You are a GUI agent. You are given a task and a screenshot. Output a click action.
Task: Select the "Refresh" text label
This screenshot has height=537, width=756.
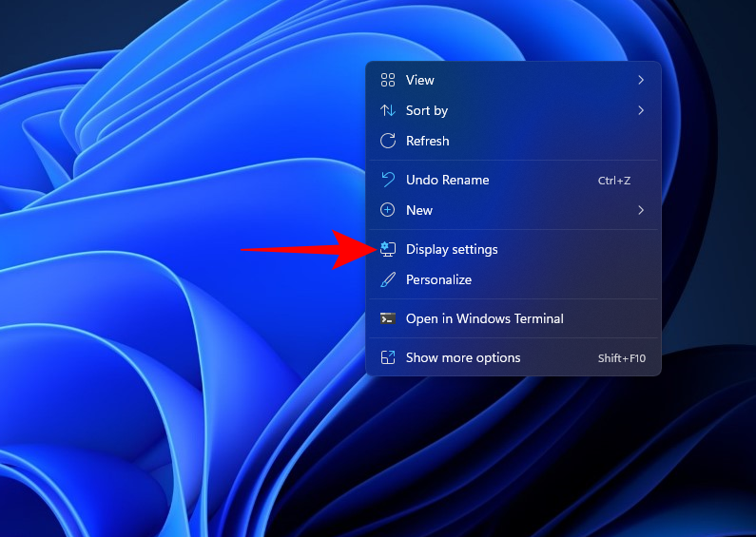coord(427,141)
